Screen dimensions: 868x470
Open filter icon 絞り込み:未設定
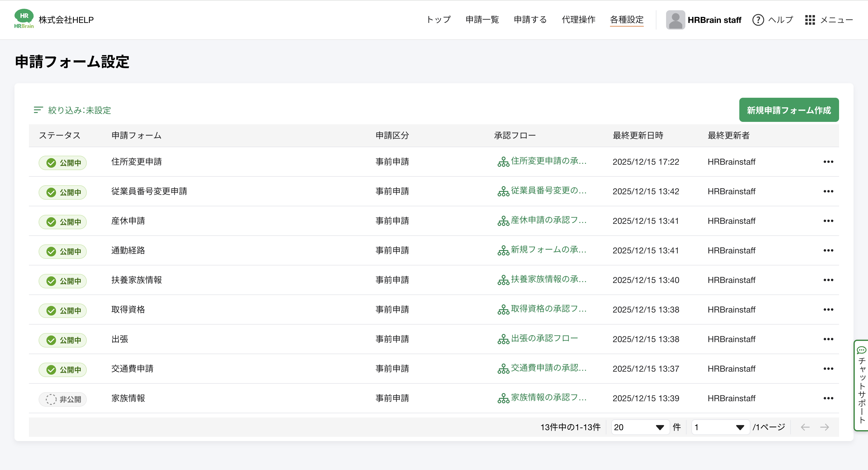38,110
